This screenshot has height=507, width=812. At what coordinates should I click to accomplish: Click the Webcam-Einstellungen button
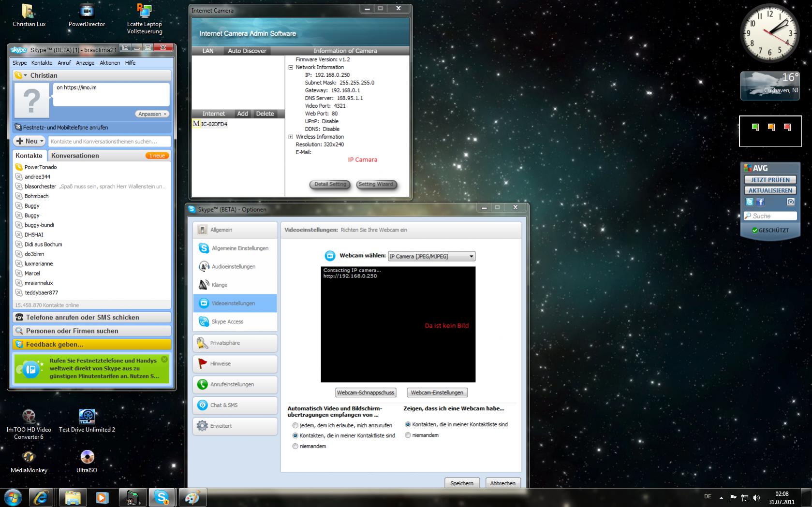[x=437, y=392]
